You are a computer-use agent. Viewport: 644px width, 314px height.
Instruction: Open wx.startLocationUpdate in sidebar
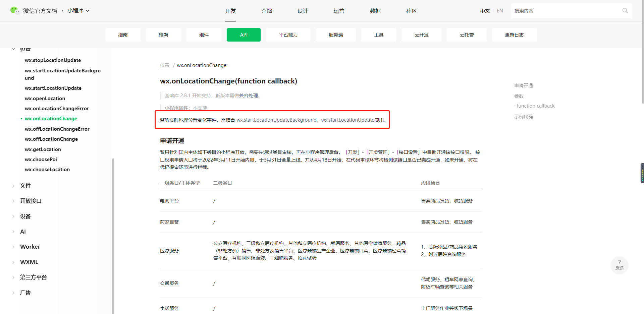point(53,88)
